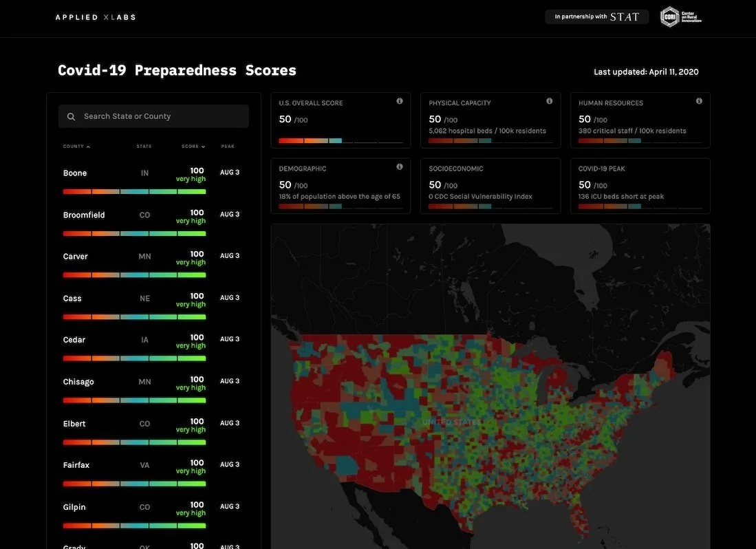Screen dimensions: 756x549
Task: Click the United States map
Action: tap(490, 386)
